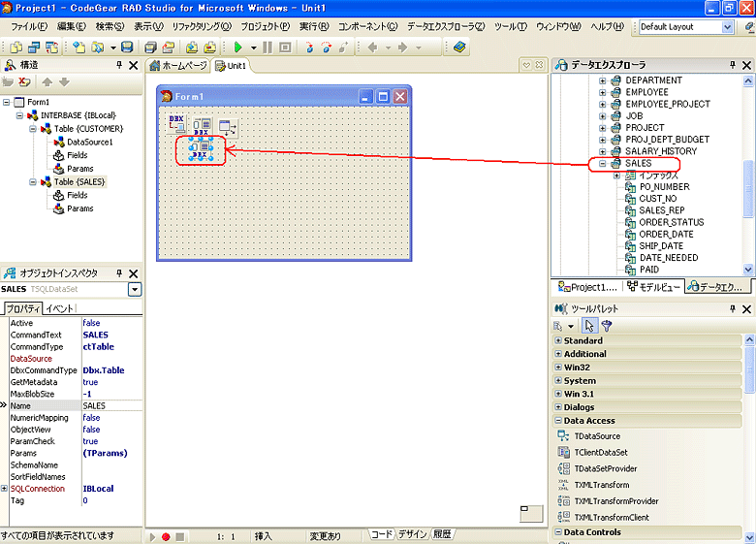This screenshot has height=544, width=756.
Task: Click the Save All toolbar icon
Action: 150,47
